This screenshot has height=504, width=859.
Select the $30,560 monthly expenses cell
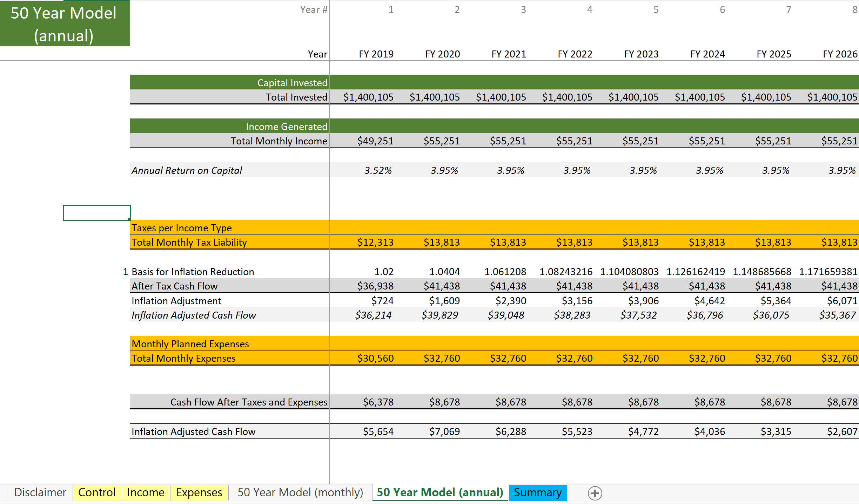(375, 358)
